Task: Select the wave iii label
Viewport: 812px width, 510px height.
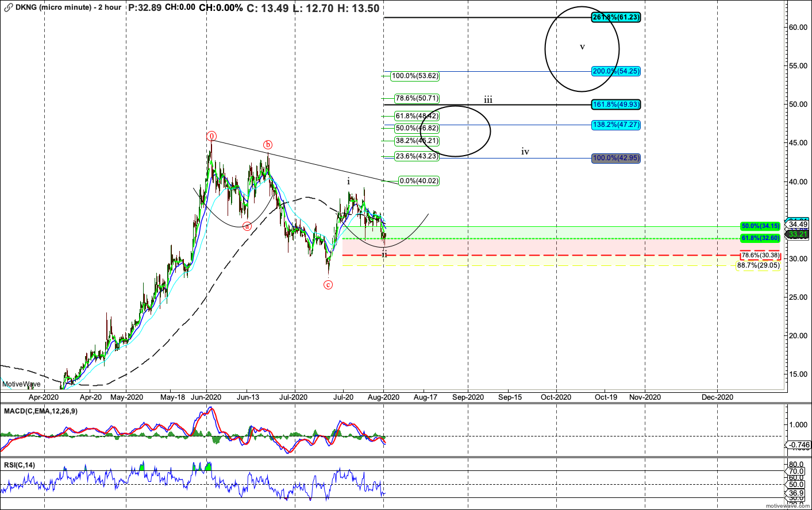Action: tap(488, 100)
